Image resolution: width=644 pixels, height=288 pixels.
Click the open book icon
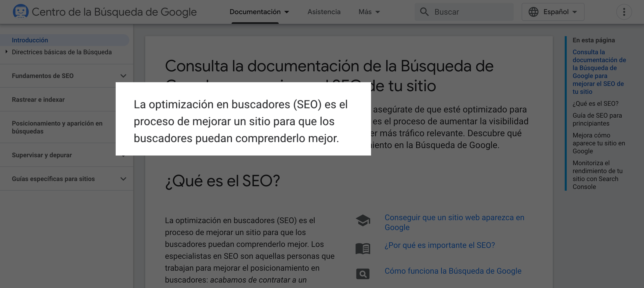point(363,248)
